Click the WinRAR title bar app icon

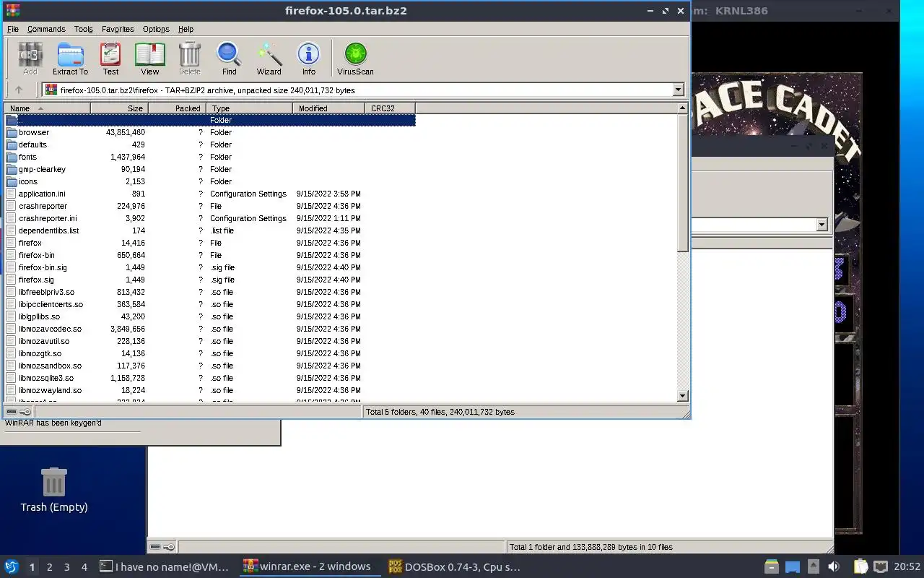[x=12, y=11]
